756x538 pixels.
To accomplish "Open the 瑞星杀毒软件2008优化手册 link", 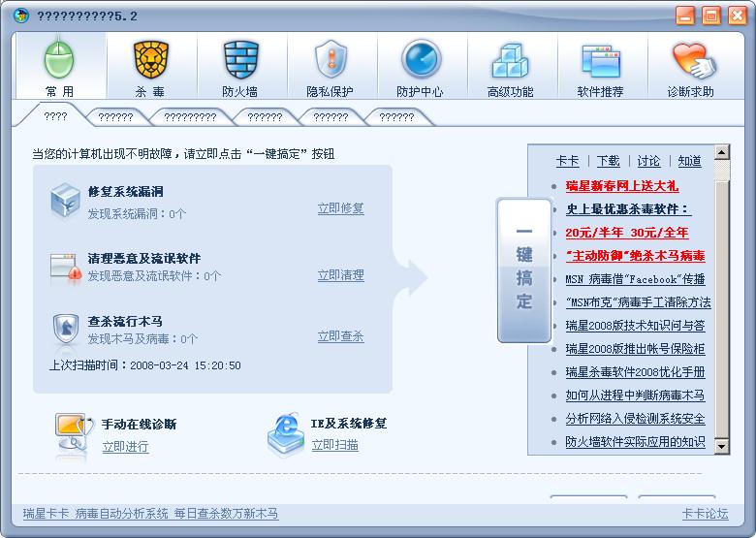I will (x=636, y=371).
